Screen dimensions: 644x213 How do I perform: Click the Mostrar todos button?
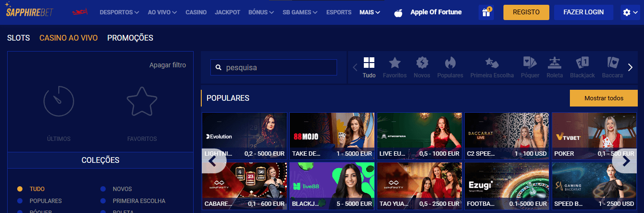(604, 98)
